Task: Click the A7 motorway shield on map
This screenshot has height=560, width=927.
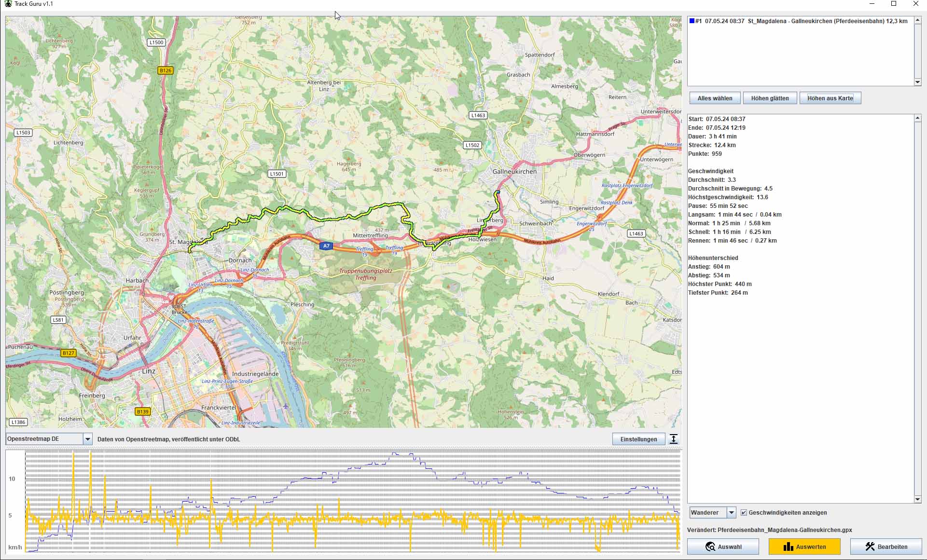Action: tap(326, 246)
